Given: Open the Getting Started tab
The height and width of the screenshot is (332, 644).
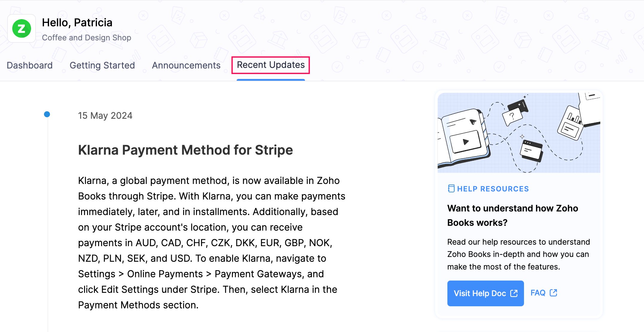Looking at the screenshot, I should (x=102, y=65).
